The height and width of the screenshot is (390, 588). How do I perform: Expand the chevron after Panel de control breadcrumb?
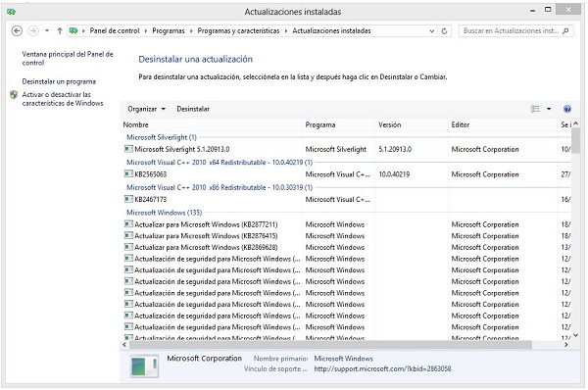(x=146, y=31)
